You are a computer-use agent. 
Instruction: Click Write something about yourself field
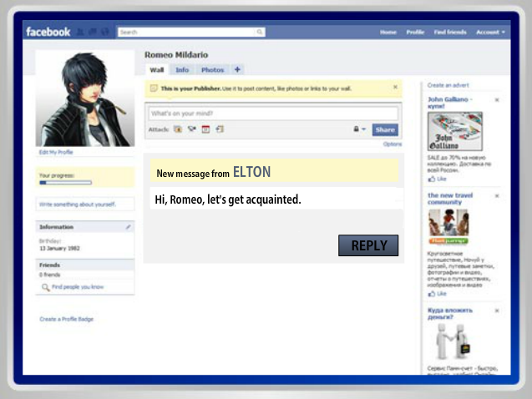(85, 204)
